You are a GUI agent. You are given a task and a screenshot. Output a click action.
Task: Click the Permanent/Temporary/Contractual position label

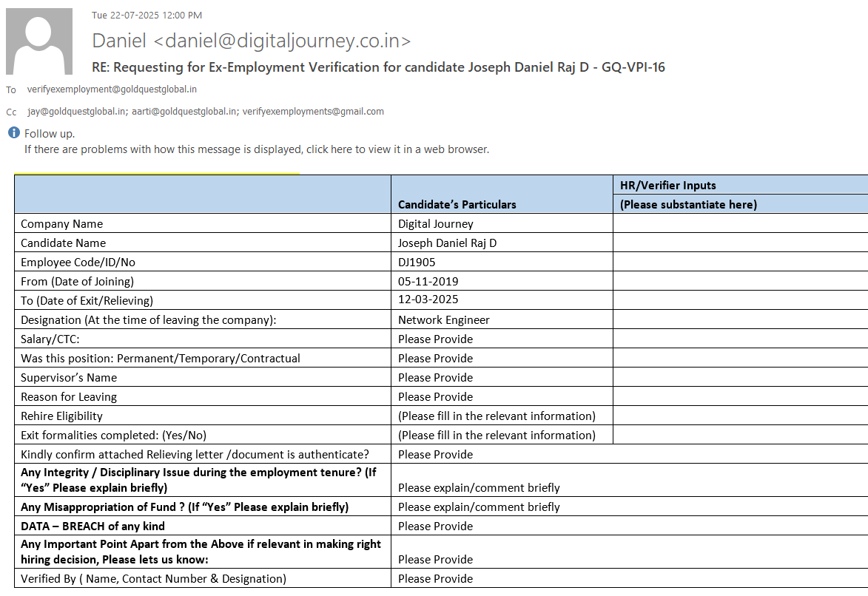(x=161, y=359)
